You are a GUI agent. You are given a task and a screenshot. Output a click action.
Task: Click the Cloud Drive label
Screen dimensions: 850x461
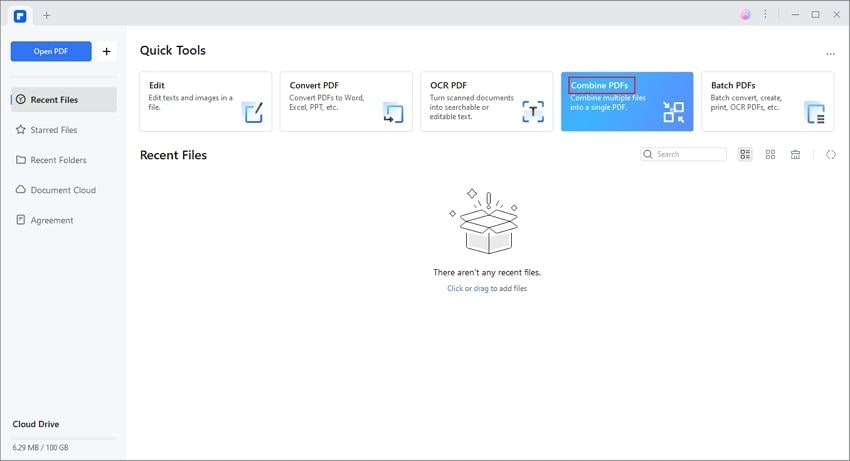36,424
